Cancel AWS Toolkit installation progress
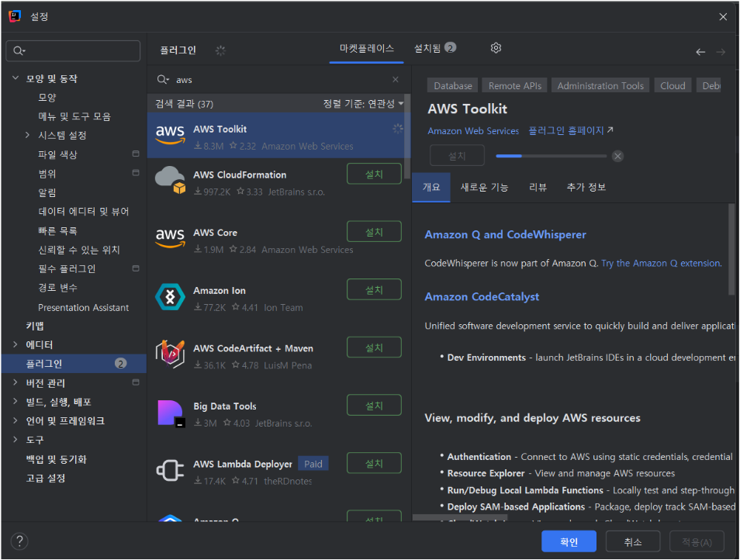740x560 pixels. [617, 156]
